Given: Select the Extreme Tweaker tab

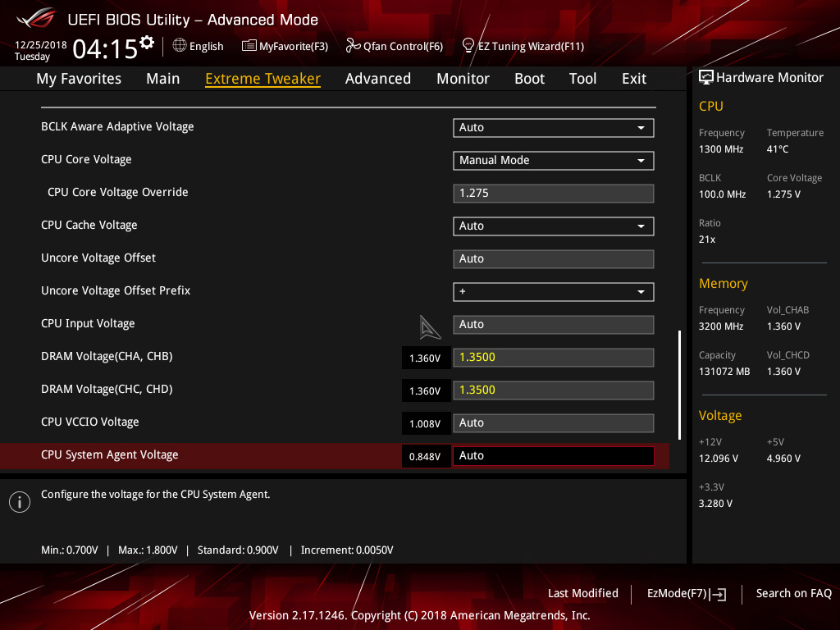Looking at the screenshot, I should pos(263,79).
